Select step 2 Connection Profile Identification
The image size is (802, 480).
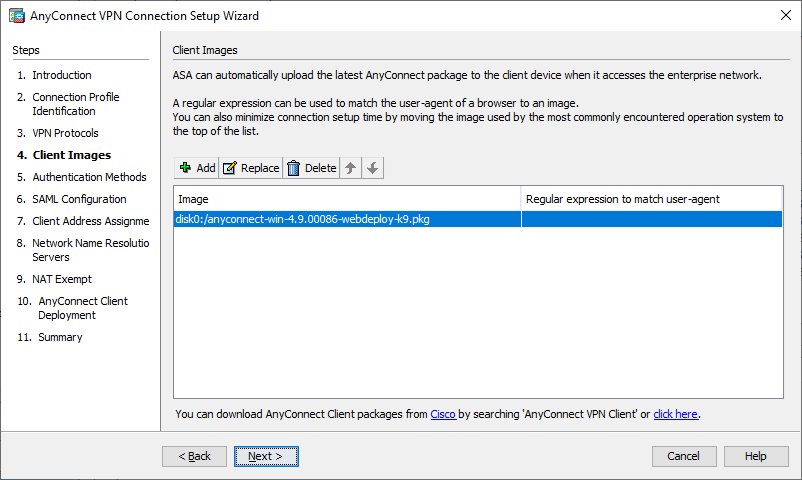(68, 104)
